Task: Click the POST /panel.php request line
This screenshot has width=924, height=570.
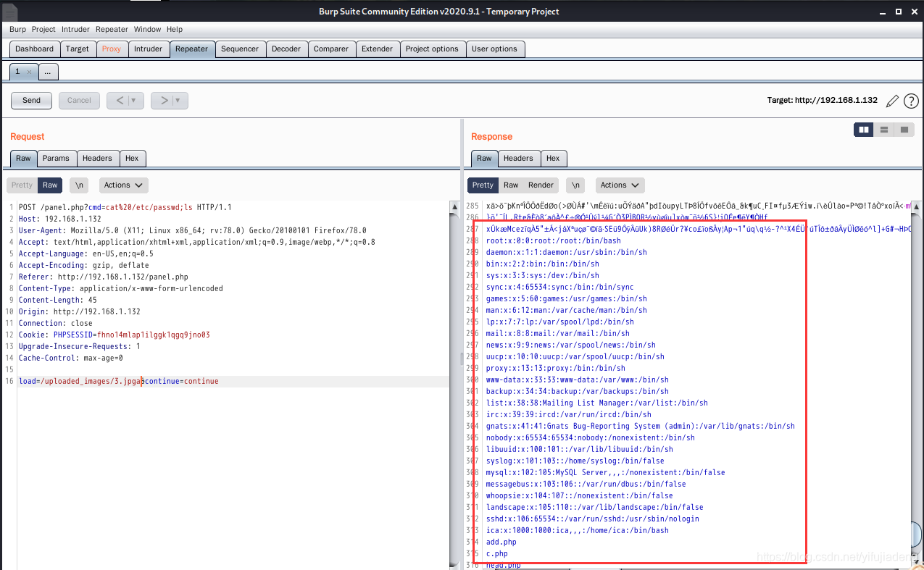Action: (125, 207)
